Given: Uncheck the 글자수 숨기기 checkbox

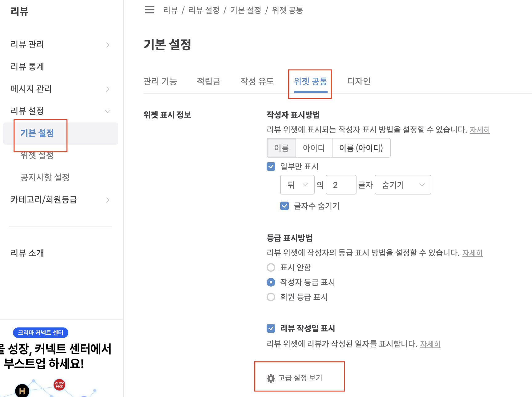Looking at the screenshot, I should (x=284, y=206).
